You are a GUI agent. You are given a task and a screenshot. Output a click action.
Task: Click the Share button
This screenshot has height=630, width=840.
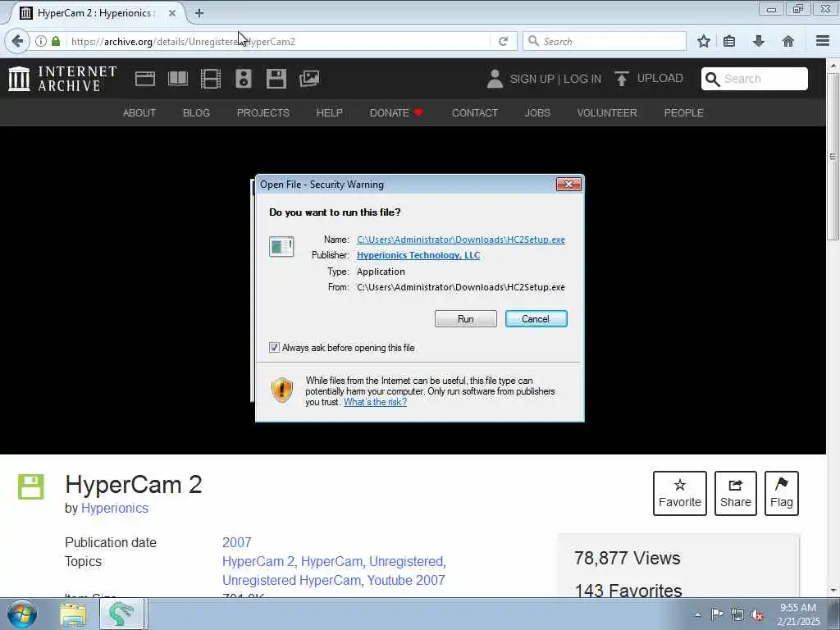click(x=736, y=493)
